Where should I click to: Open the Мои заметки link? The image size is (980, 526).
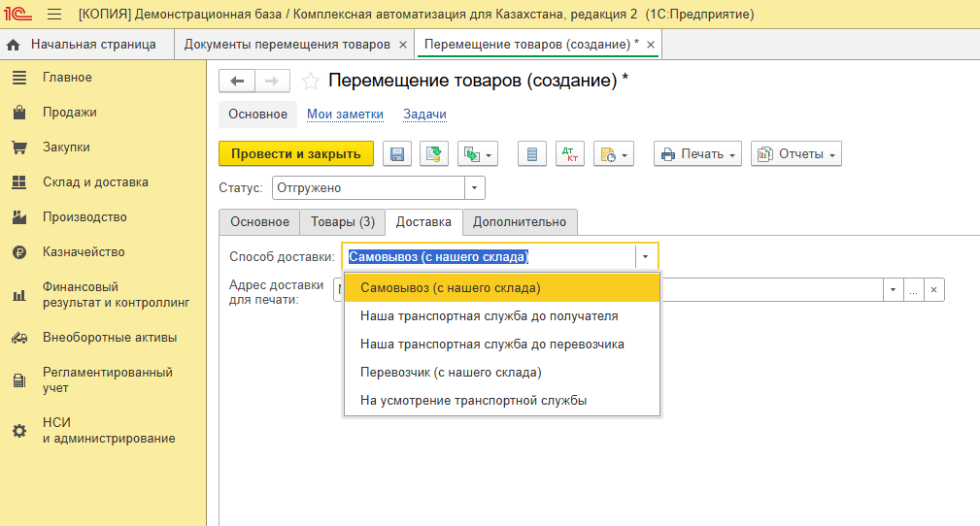coord(345,115)
